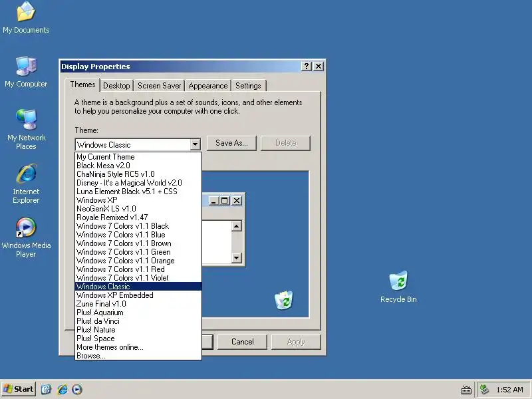Select Luna Element Black v5.1 + CSS
This screenshot has height=399, width=532.
click(x=138, y=192)
